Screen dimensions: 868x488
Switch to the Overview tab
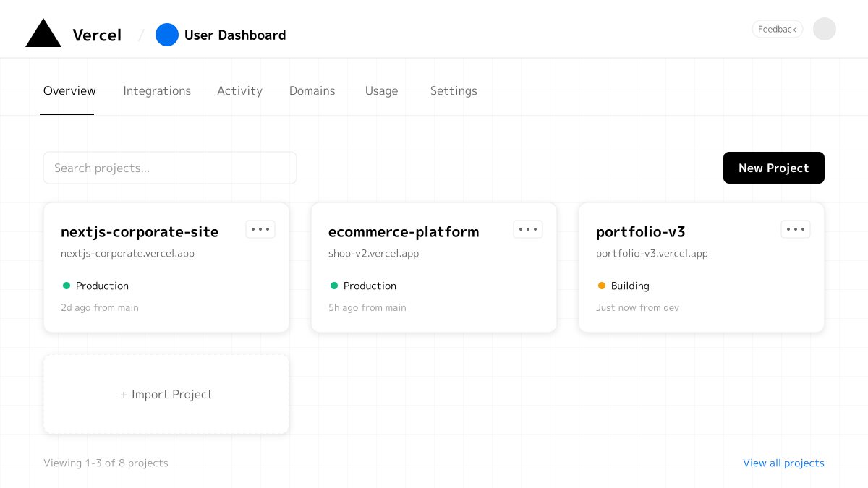[x=69, y=91]
